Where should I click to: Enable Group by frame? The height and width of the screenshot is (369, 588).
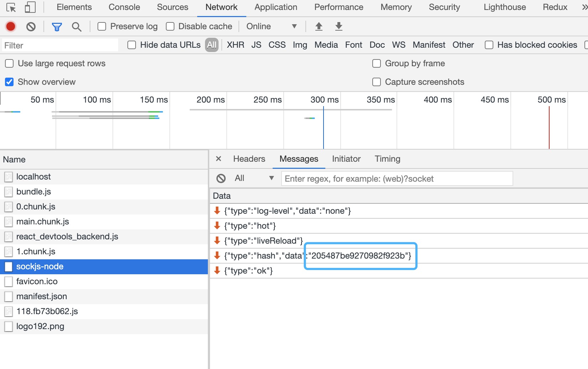point(377,63)
